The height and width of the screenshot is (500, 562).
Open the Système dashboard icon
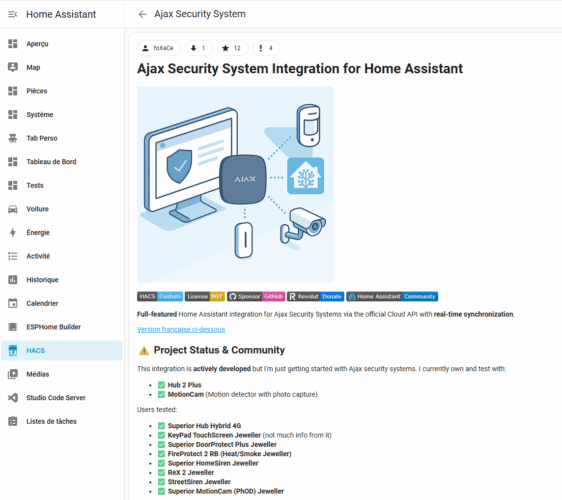pos(13,115)
